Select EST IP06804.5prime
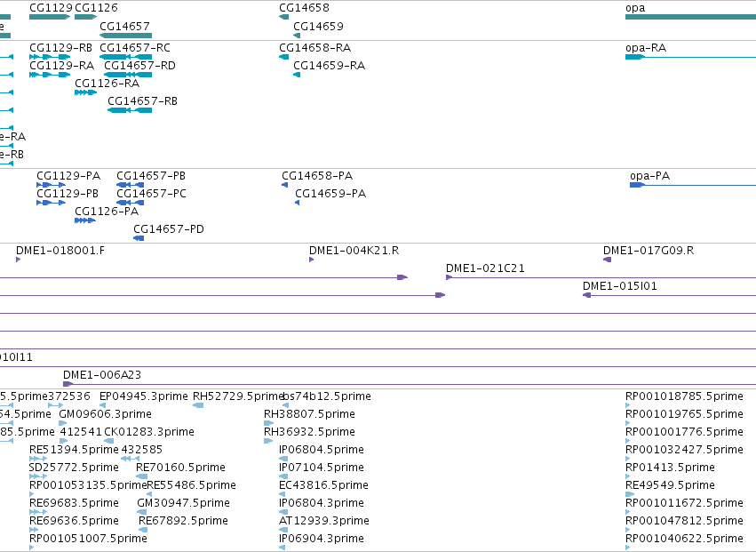The height and width of the screenshot is (552, 756). pos(322,450)
